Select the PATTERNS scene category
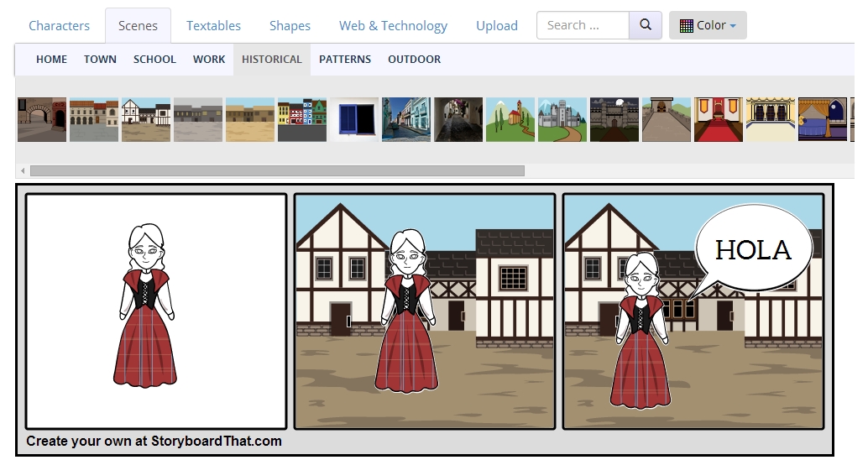The width and height of the screenshot is (868, 460). coord(345,60)
